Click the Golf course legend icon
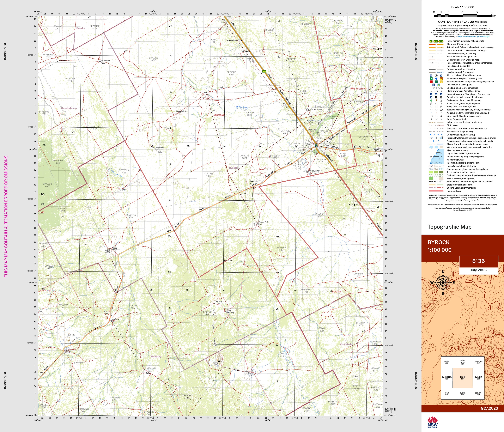This screenshot has width=504, height=432. [x=431, y=101]
